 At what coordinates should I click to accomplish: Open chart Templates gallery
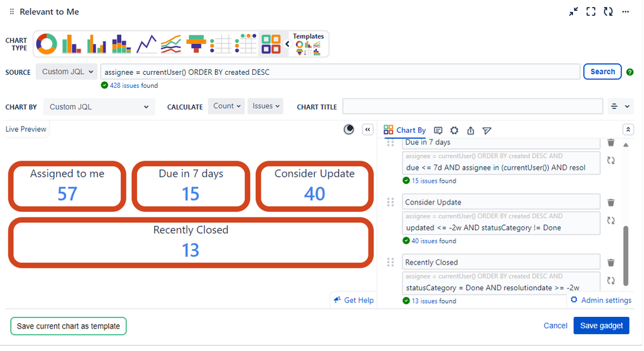308,44
